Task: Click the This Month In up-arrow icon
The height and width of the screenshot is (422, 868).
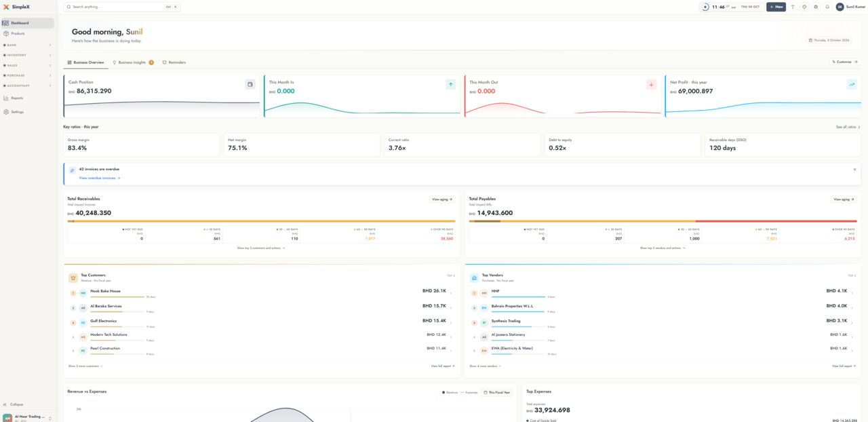Action: pos(450,84)
